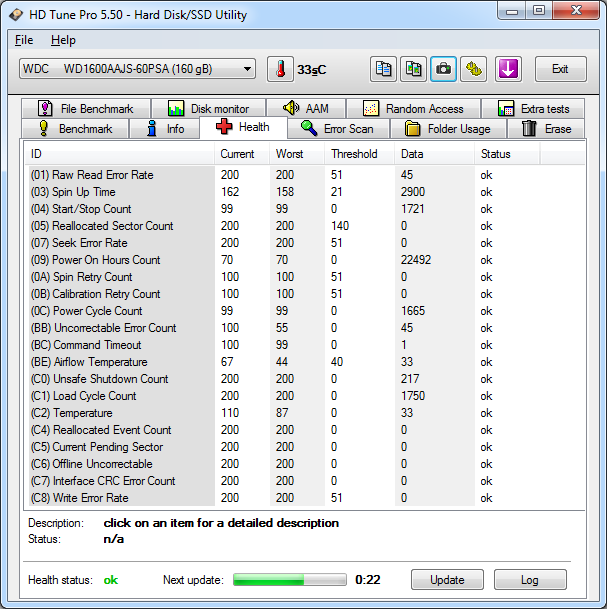Click the ID column header

[119, 154]
